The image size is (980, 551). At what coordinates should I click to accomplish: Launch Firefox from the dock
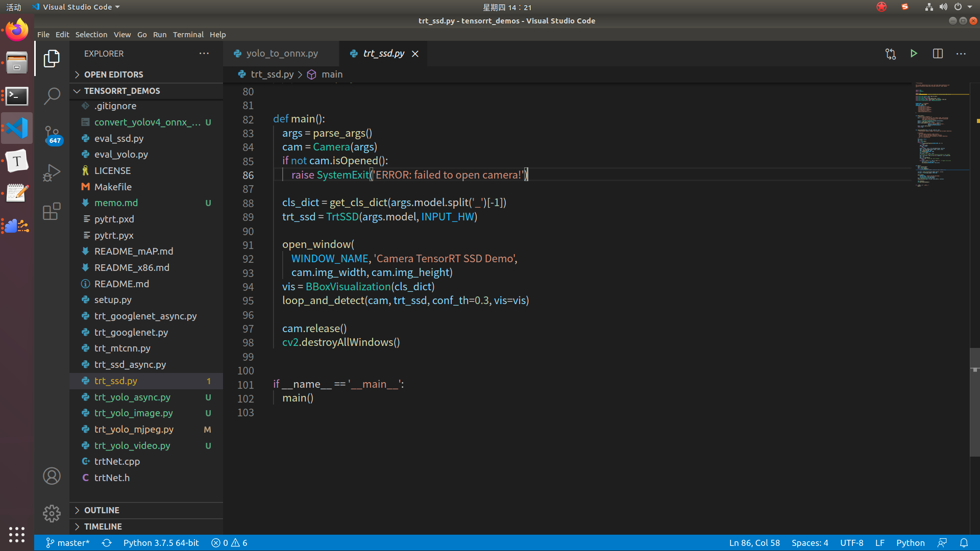click(x=16, y=29)
